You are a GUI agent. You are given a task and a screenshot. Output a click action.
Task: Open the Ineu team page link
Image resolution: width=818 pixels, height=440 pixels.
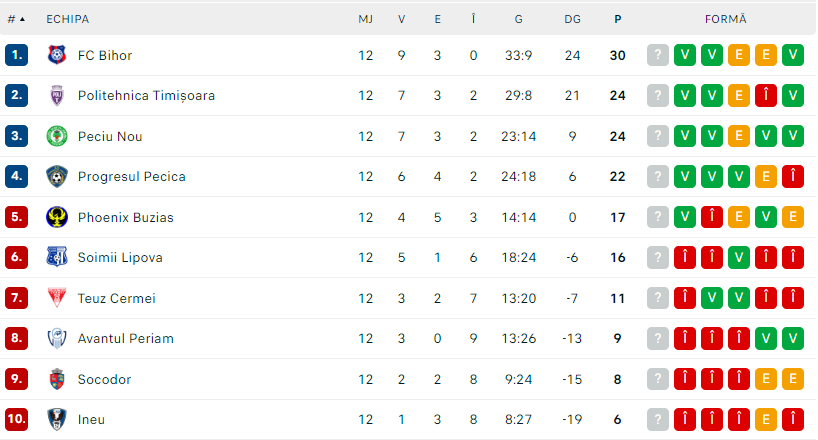[91, 420]
